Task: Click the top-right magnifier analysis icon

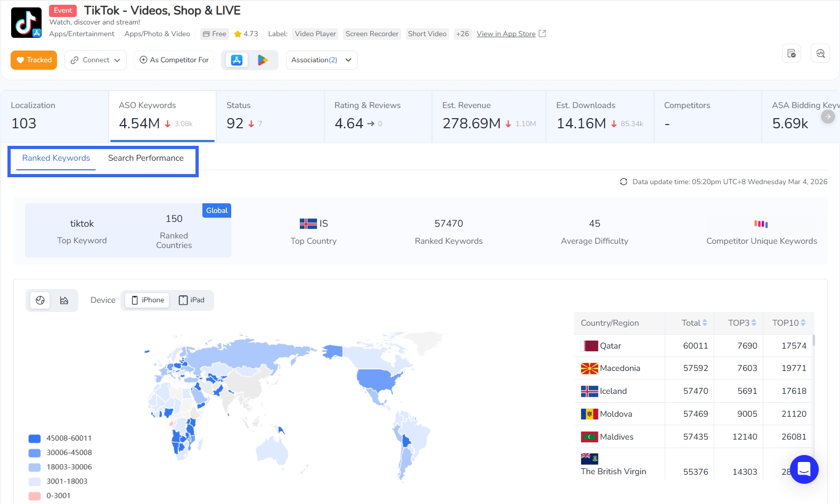Action: [820, 53]
